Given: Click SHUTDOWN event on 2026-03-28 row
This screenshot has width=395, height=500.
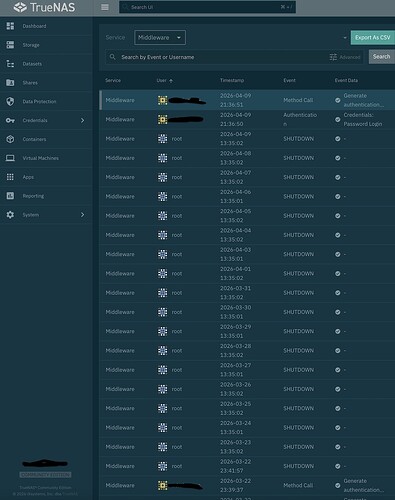Looking at the screenshot, I should click(299, 351).
